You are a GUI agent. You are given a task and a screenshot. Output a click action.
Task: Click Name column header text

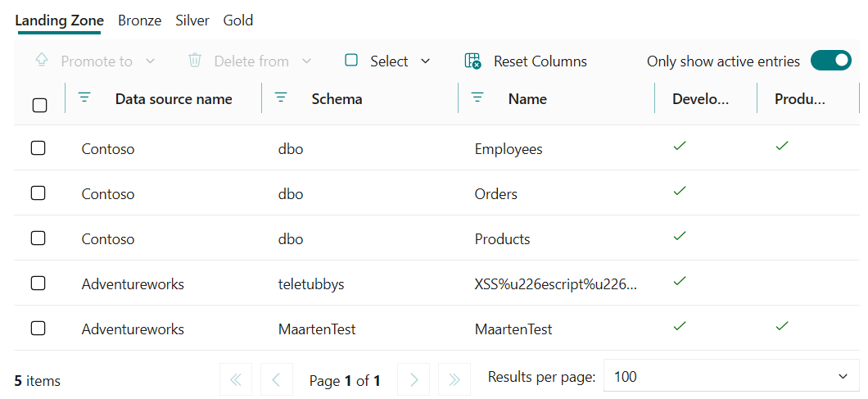pos(527,98)
